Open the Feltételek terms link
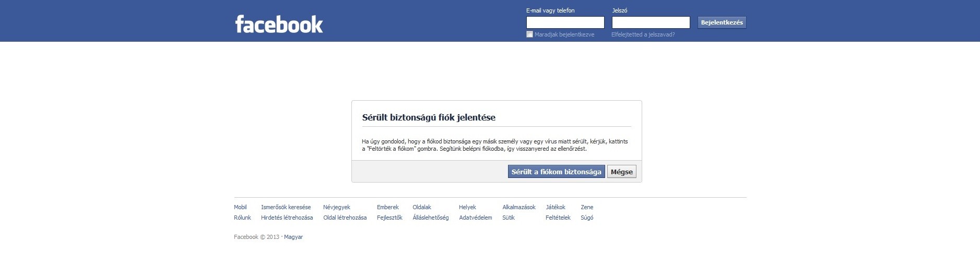This screenshot has height=277, width=980. coord(558,218)
